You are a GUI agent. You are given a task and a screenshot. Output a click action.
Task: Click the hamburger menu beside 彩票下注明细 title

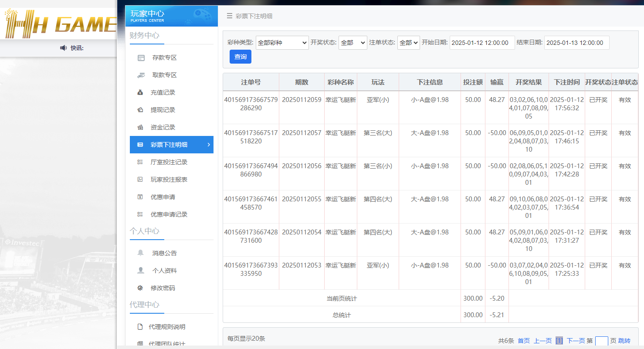229,16
